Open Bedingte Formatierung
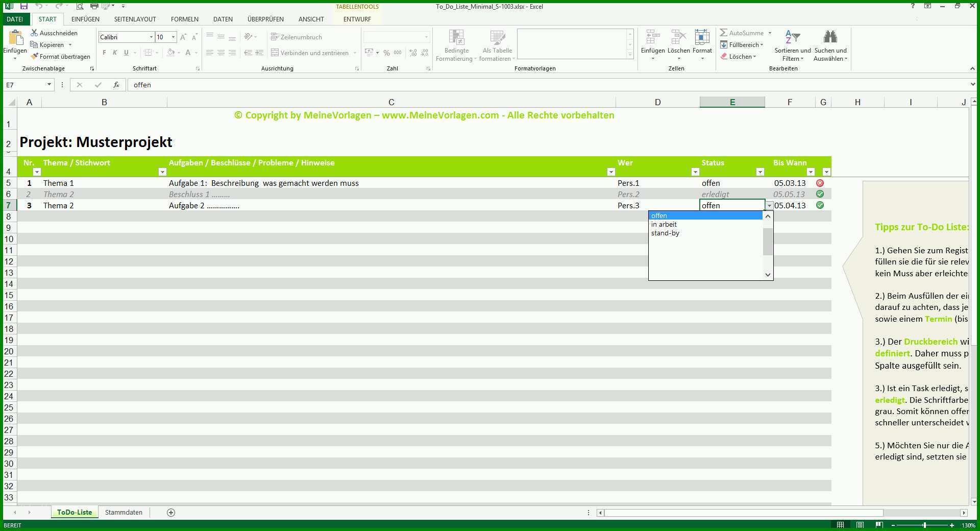 [456, 45]
